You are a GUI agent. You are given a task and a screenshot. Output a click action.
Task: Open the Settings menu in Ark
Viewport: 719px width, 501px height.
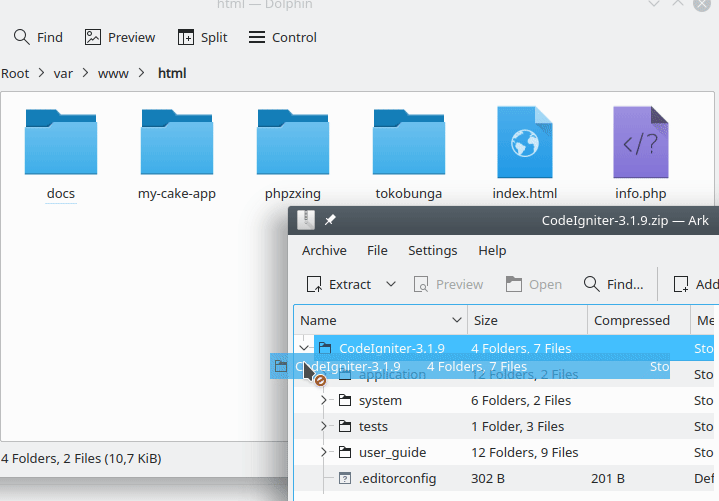[x=432, y=250]
